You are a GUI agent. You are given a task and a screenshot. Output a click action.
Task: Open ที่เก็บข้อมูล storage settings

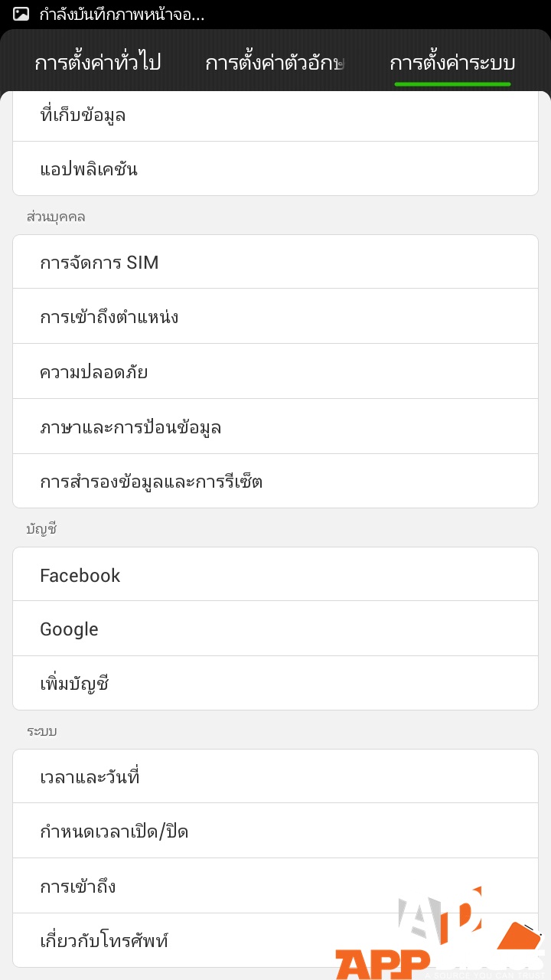pyautogui.click(x=275, y=116)
